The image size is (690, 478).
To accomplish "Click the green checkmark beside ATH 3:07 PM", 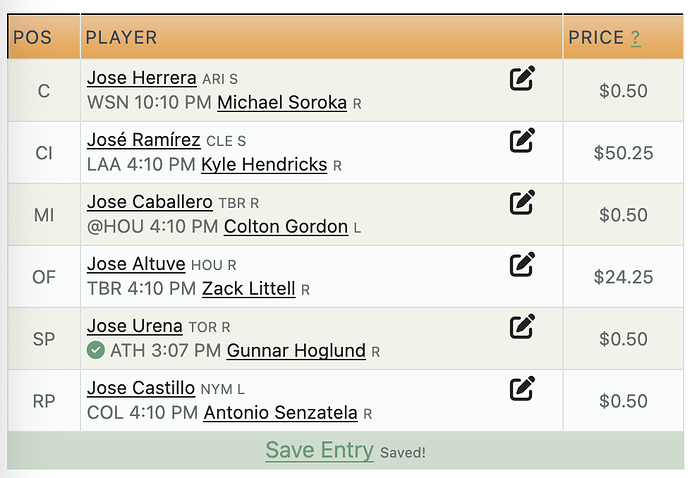I will pyautogui.click(x=95, y=350).
